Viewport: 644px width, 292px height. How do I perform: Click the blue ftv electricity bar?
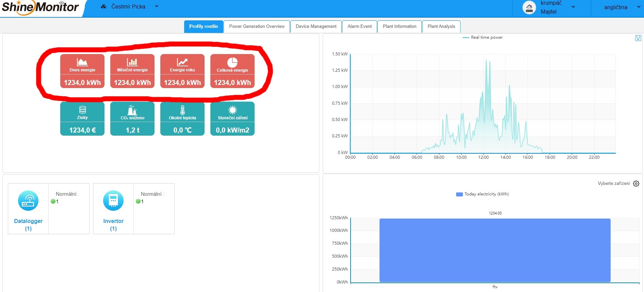tap(495, 250)
